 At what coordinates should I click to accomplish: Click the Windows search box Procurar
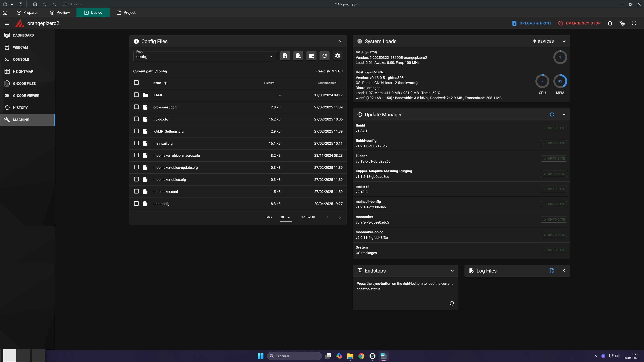click(294, 356)
